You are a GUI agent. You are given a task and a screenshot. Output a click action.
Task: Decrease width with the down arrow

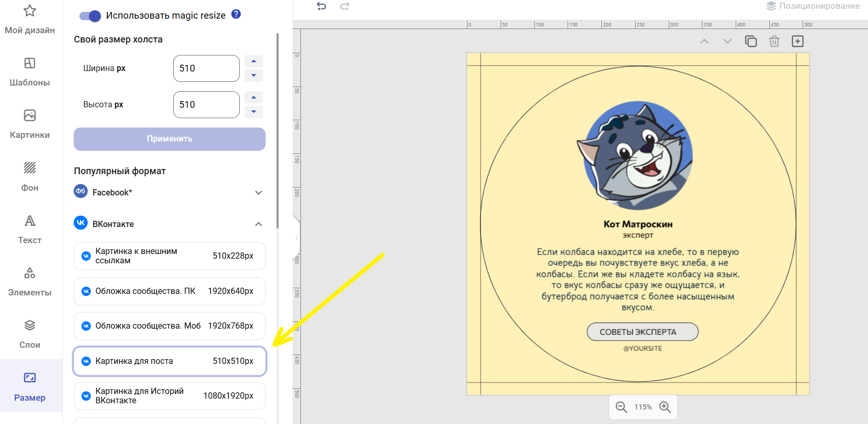coord(254,76)
